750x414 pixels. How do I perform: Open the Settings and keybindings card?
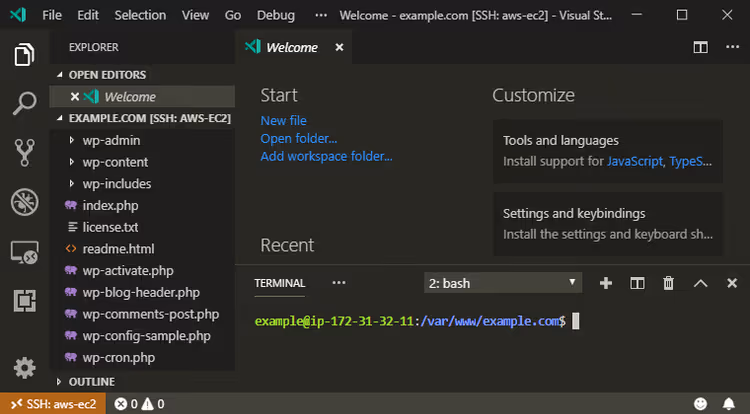coord(607,223)
